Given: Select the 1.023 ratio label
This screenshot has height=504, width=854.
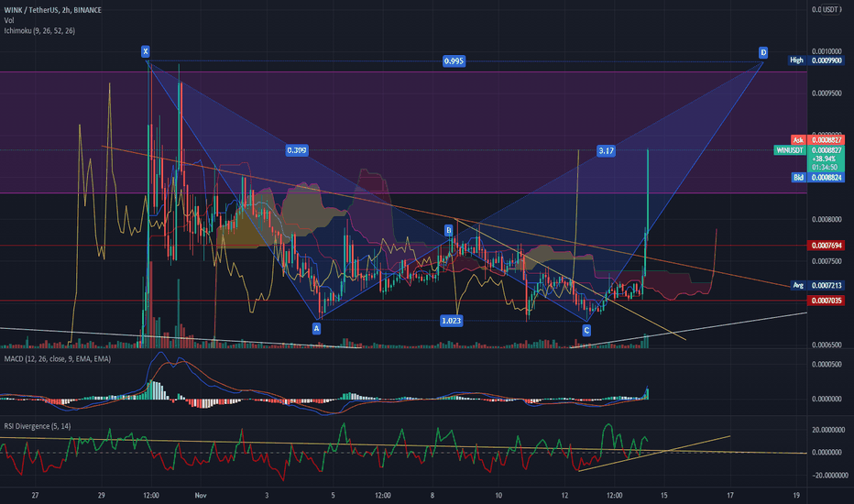Looking at the screenshot, I should (452, 321).
